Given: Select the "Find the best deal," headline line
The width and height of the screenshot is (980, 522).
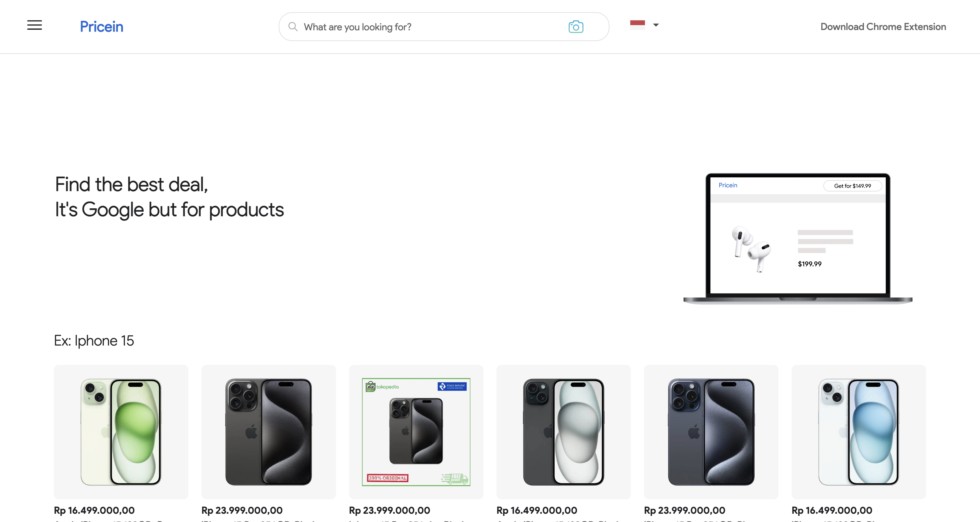Looking at the screenshot, I should pos(132,184).
